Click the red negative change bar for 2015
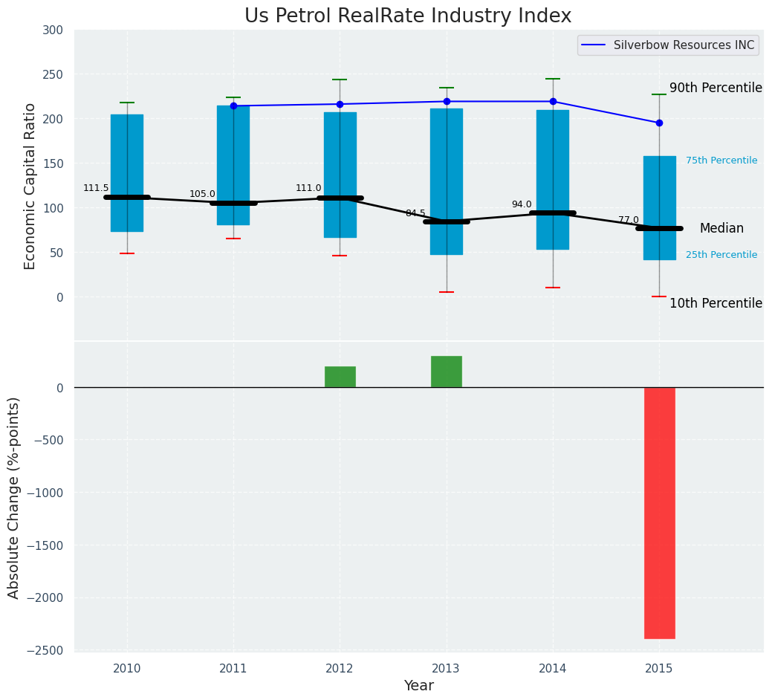Image resolution: width=772 pixels, height=700 pixels. coord(659,513)
